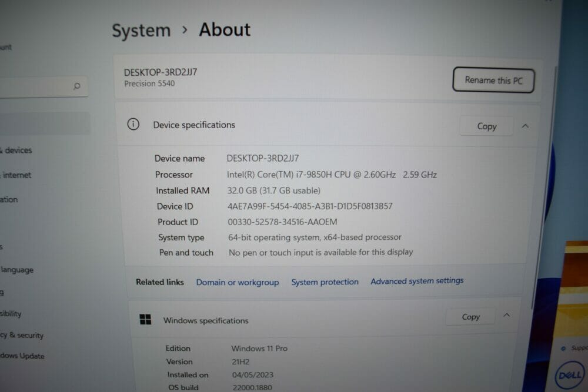Open the Time & language sidebar item

pyautogui.click(x=17, y=270)
